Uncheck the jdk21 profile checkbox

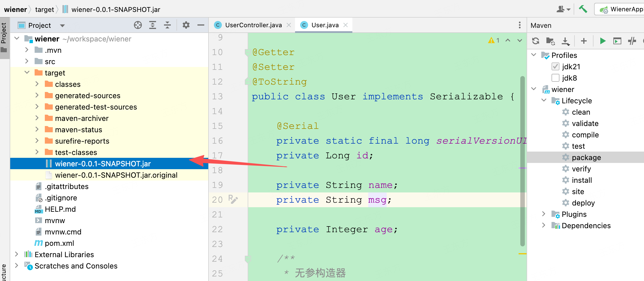click(555, 66)
